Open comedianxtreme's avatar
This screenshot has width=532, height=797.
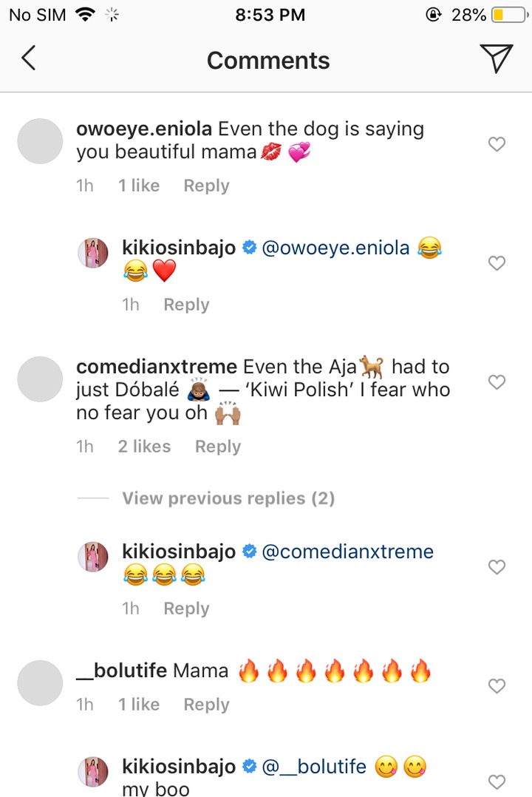point(39,379)
